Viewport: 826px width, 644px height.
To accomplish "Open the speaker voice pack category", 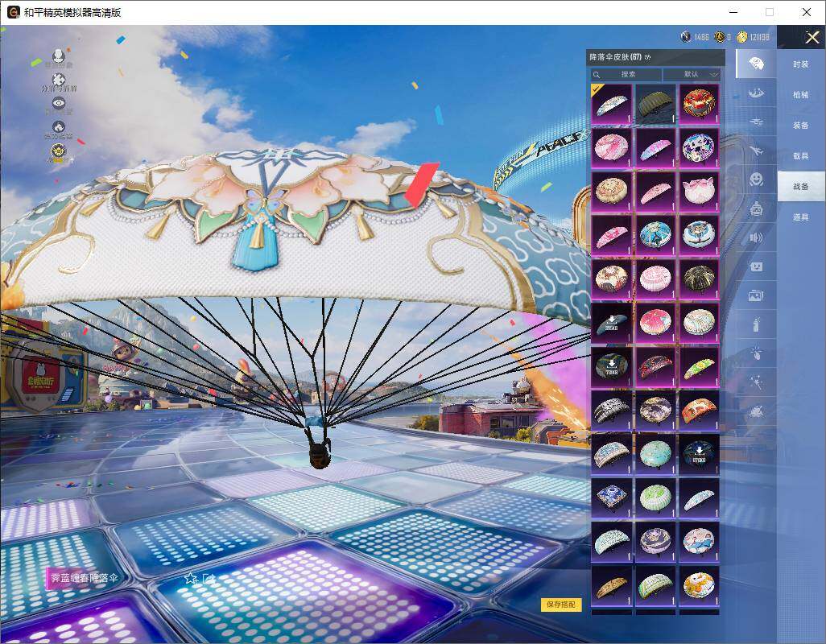I will pyautogui.click(x=756, y=237).
